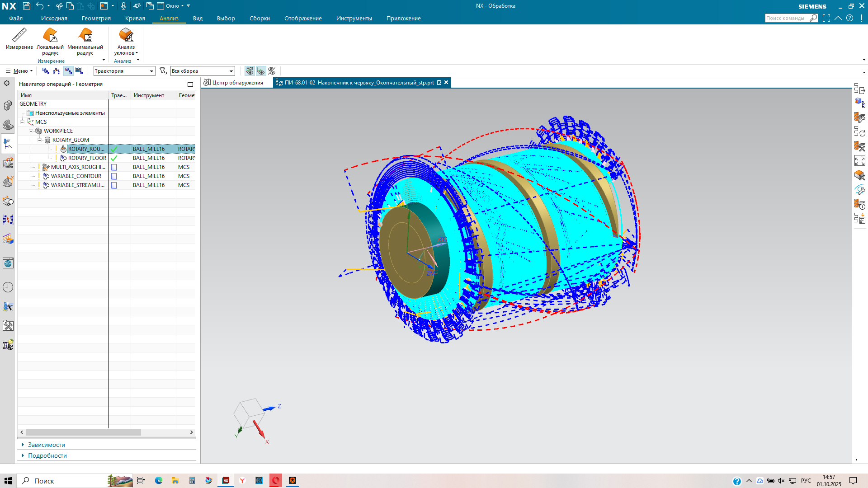Viewport: 868px width, 488px height.
Task: Select the Минимальный радиус tool
Action: [x=85, y=35]
